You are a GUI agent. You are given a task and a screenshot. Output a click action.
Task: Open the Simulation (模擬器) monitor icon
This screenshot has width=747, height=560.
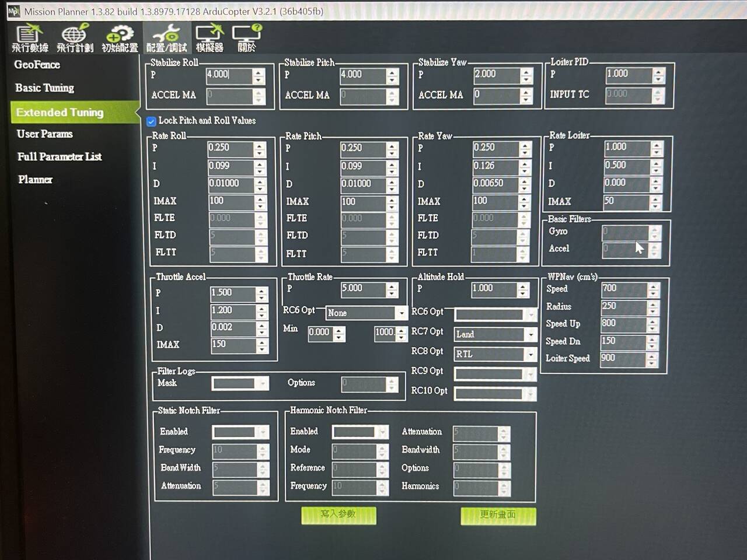[210, 38]
